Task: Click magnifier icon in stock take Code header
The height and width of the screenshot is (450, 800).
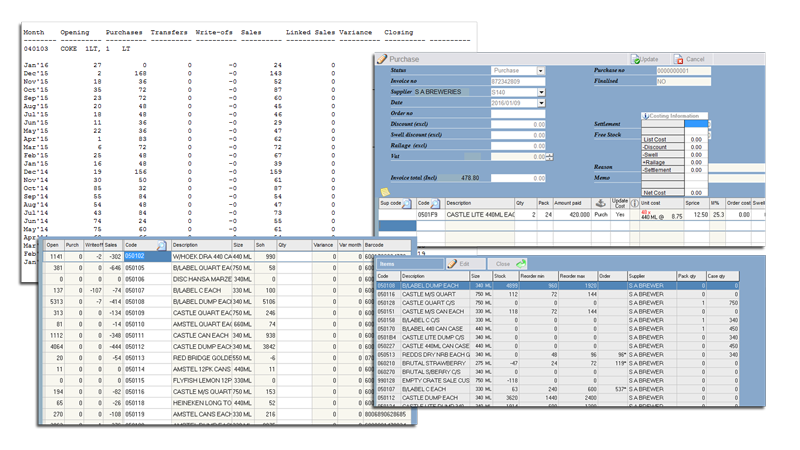Action: 161,245
